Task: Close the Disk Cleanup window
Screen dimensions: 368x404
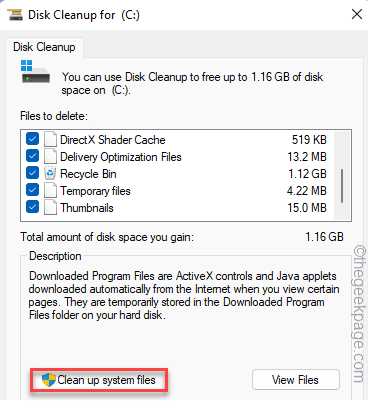Action: tap(357, 14)
